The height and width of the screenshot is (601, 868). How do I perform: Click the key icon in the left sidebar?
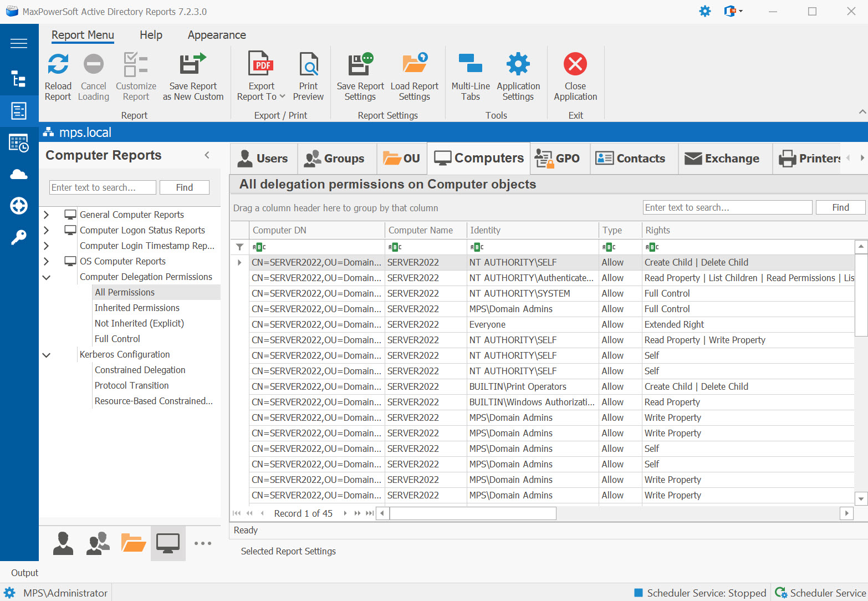19,237
